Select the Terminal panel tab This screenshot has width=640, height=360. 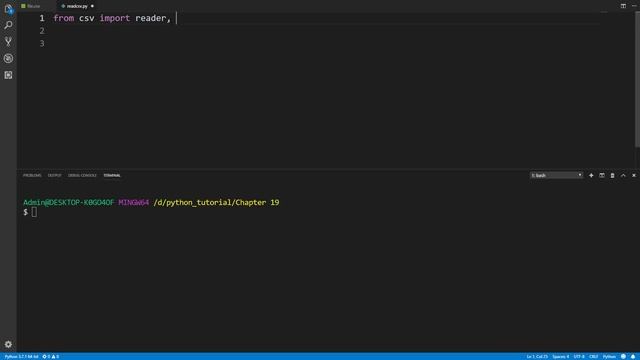click(x=112, y=176)
